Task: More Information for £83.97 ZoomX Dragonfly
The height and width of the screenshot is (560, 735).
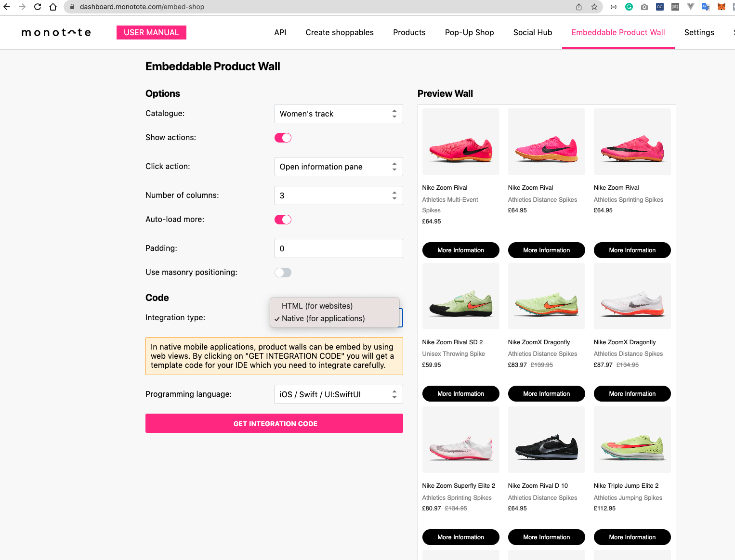Action: pyautogui.click(x=547, y=393)
